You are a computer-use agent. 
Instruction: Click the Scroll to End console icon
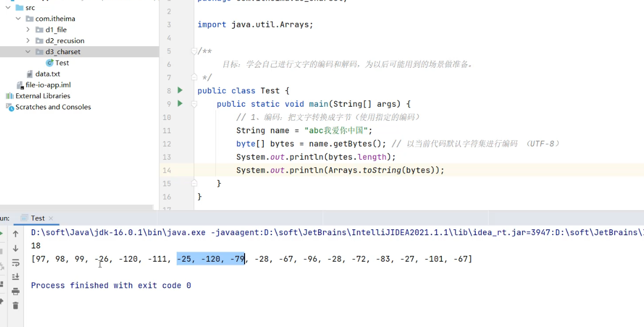pos(15,277)
